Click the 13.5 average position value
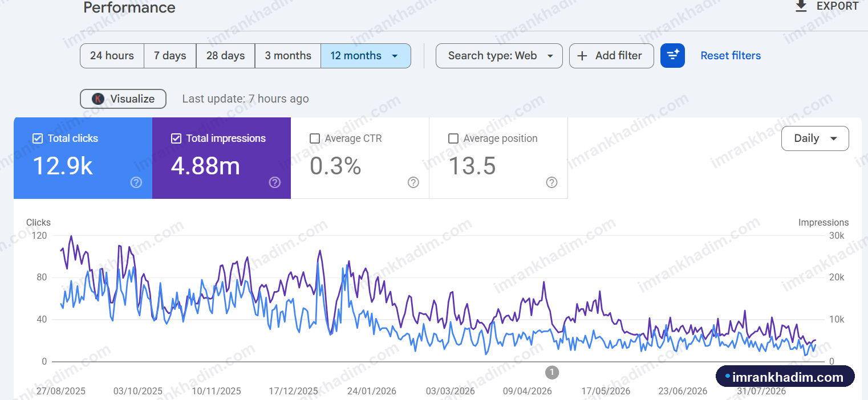This screenshot has height=400, width=868. [472, 166]
